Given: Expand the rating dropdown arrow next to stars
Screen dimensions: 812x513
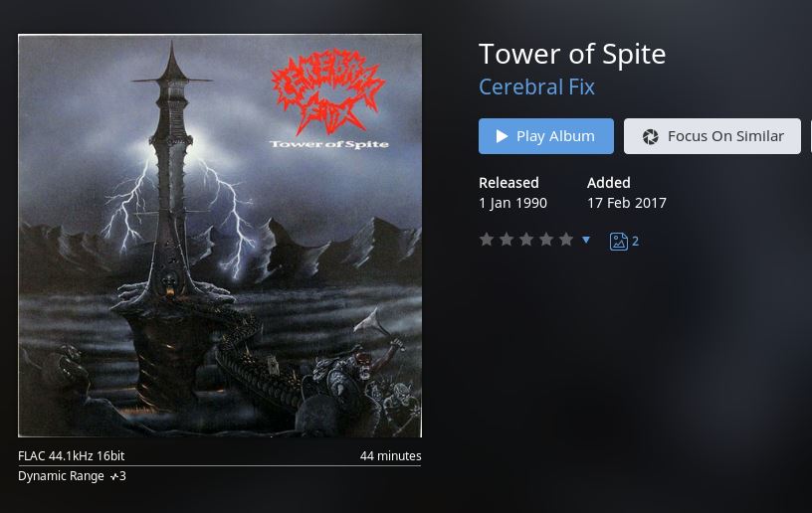Looking at the screenshot, I should [x=586, y=240].
